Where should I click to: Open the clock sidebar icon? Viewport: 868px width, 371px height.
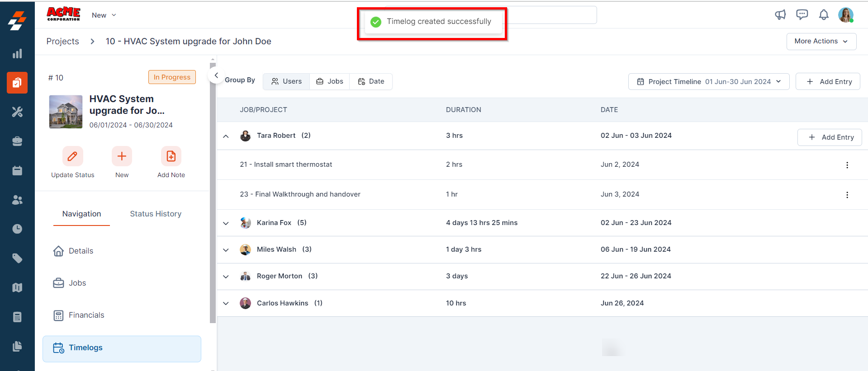[x=17, y=229]
